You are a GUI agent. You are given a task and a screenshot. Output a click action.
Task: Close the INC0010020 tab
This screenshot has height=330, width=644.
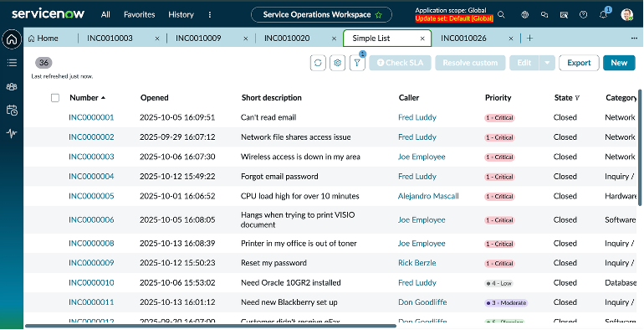point(335,39)
